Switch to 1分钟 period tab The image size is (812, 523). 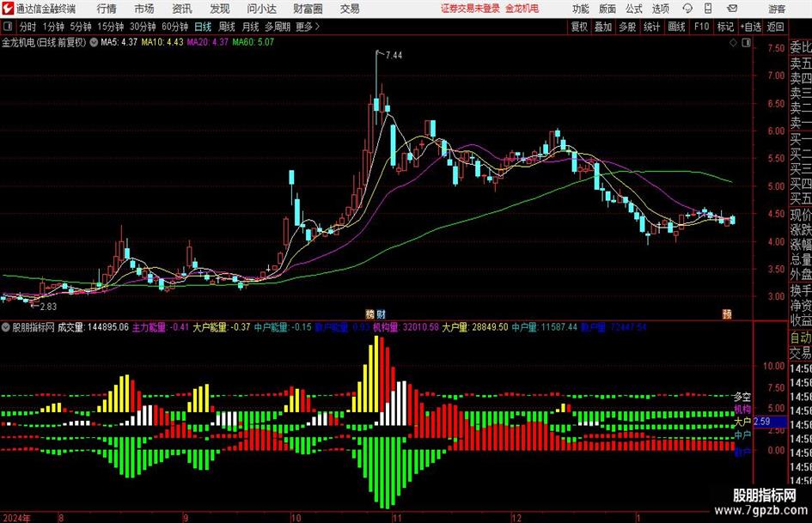pyautogui.click(x=53, y=27)
